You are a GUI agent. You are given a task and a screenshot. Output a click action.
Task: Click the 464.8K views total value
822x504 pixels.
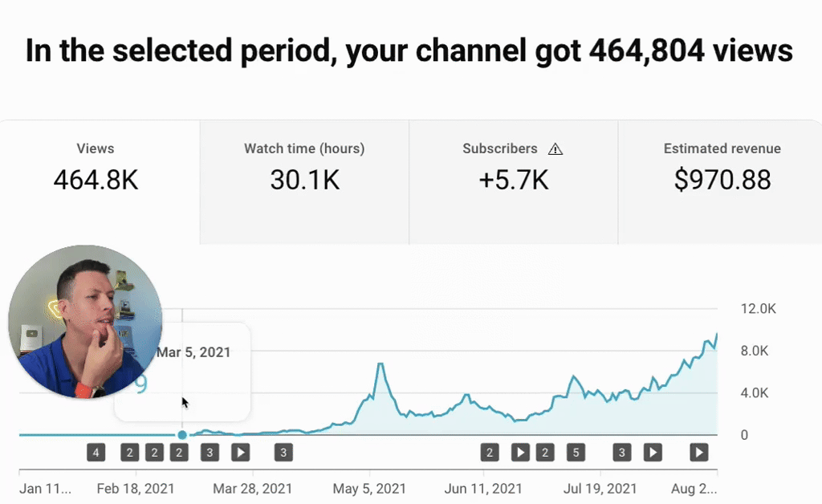coord(96,181)
